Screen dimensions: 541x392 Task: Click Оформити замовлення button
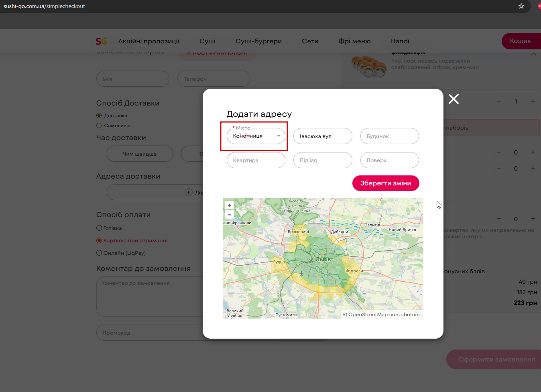point(494,360)
